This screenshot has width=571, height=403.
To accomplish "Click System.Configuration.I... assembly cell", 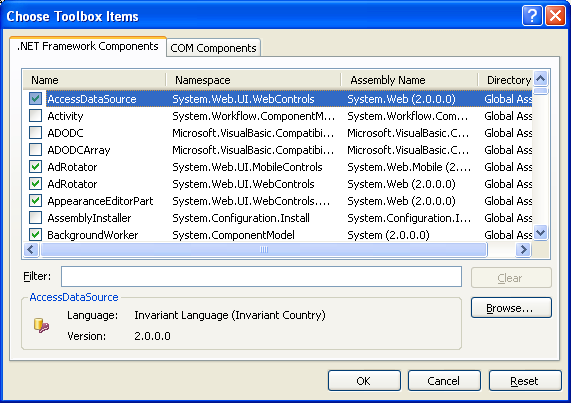I will point(409,218).
